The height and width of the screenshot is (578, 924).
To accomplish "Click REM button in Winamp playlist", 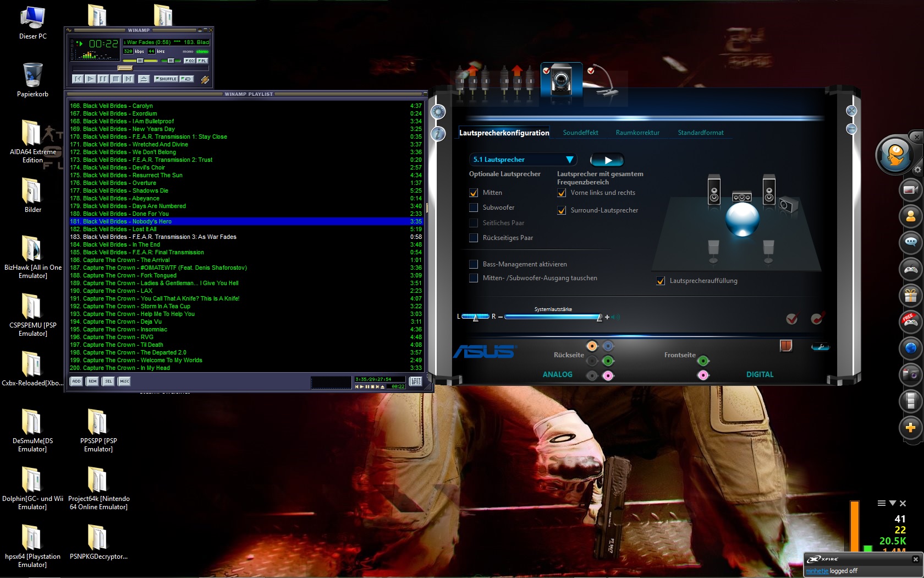I will click(x=92, y=381).
